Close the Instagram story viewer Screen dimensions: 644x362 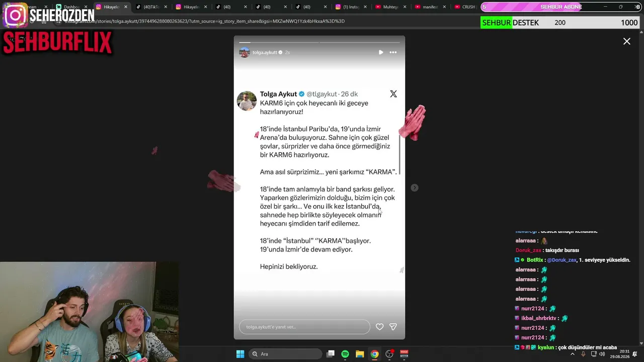626,41
